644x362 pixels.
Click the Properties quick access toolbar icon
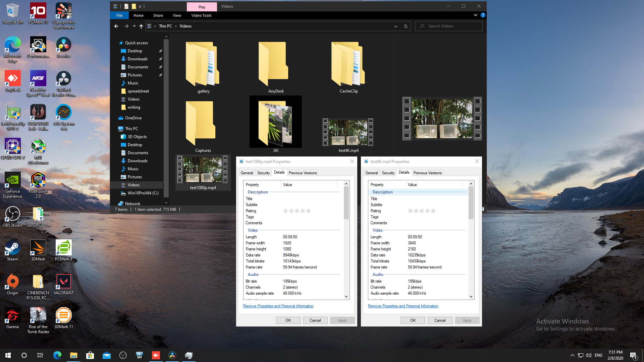coord(126,6)
